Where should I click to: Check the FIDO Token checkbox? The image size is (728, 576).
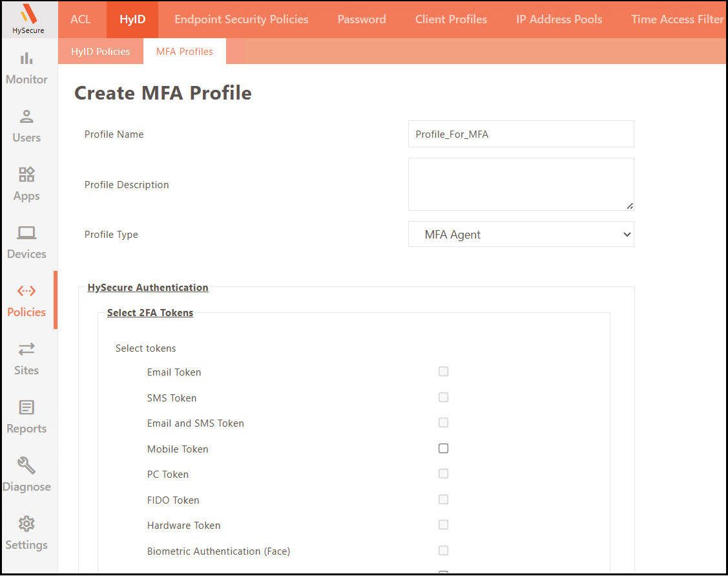coord(443,500)
